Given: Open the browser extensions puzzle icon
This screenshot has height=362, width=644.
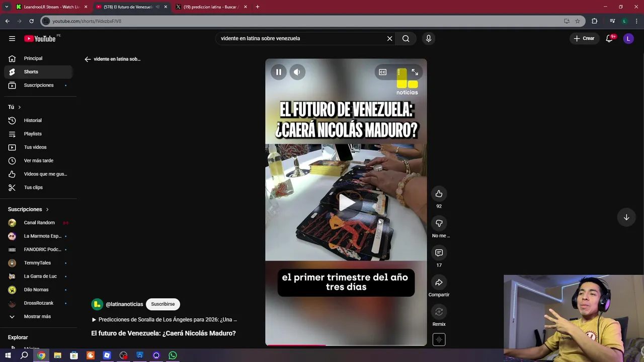Looking at the screenshot, I should 595,21.
